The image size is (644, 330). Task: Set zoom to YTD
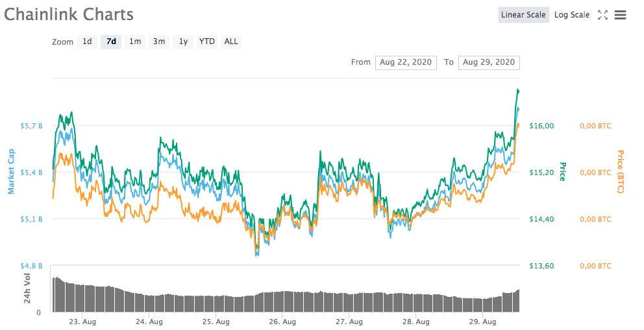tap(207, 41)
